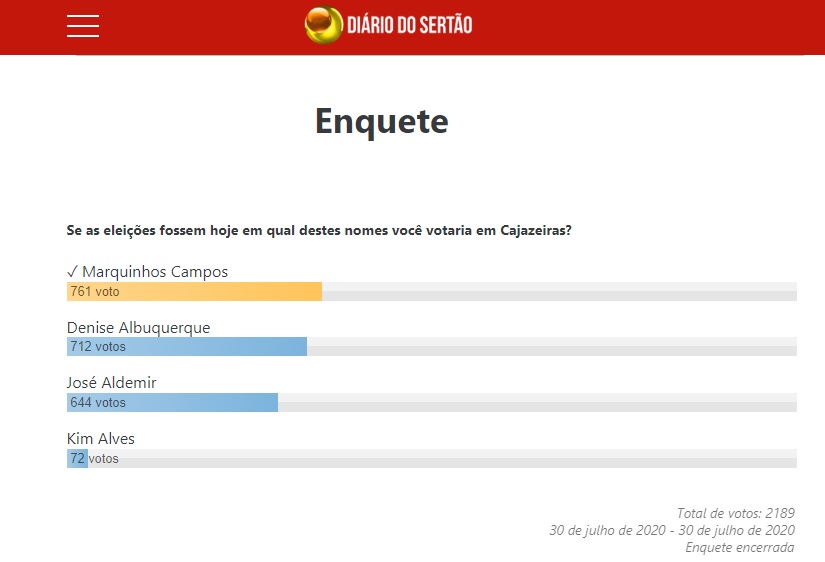The height and width of the screenshot is (562, 825).
Task: Open the hamburger menu
Action: tap(83, 26)
